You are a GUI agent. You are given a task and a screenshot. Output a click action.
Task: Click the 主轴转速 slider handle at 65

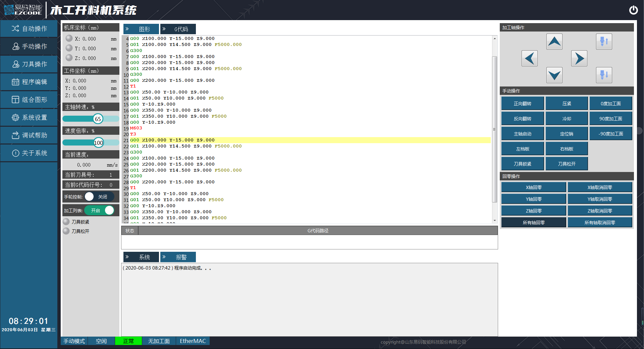98,119
